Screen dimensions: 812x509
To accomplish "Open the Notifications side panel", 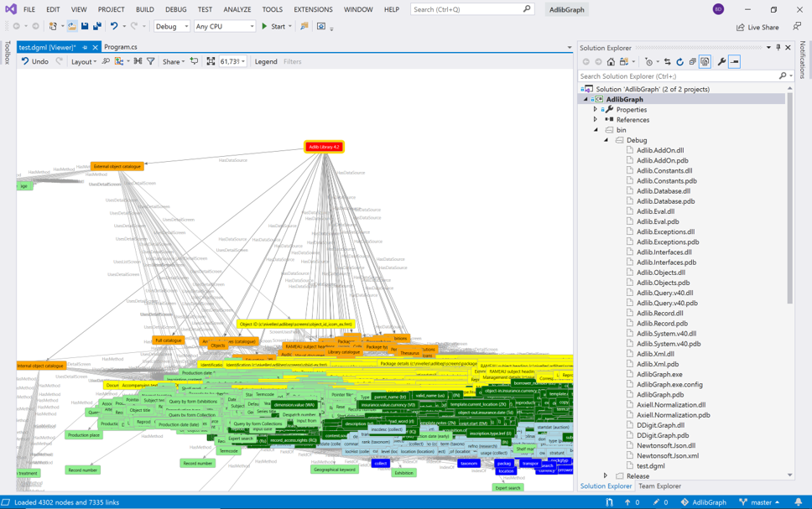I will click(x=802, y=60).
